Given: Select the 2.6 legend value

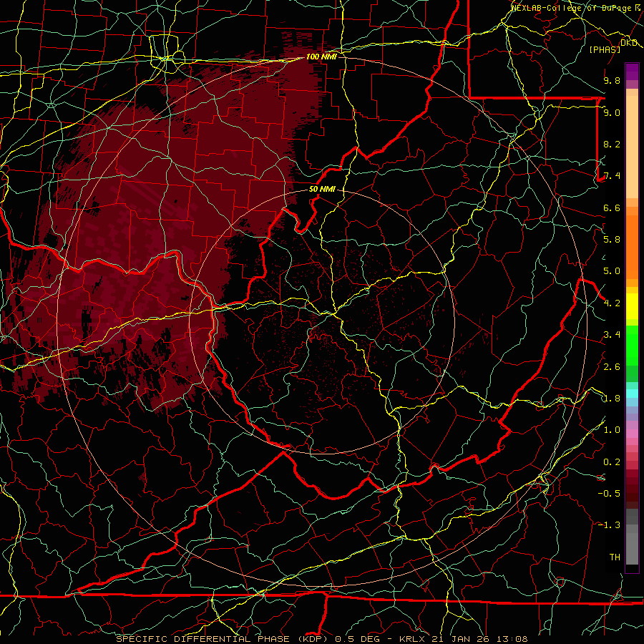Looking at the screenshot, I should point(612,367).
